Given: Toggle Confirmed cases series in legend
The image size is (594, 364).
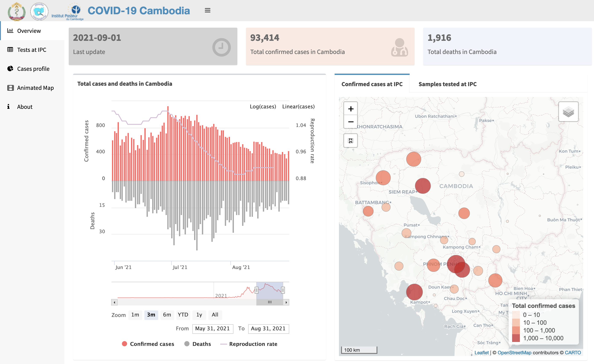Looking at the screenshot, I should (148, 344).
